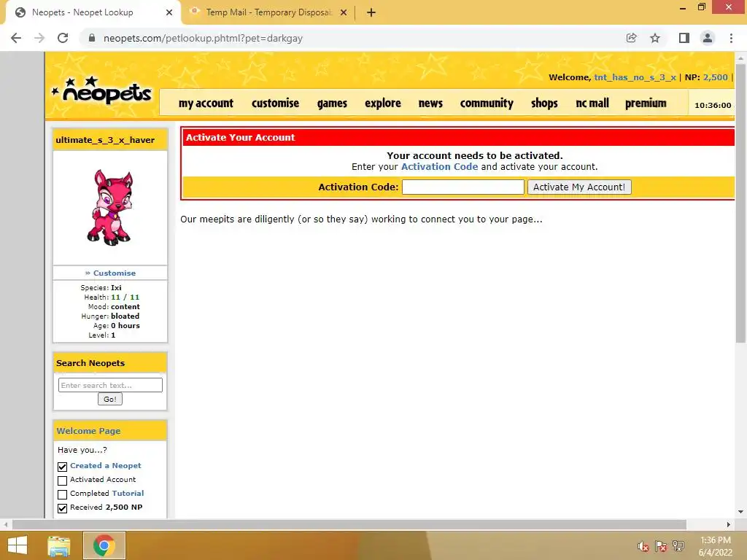Click the scroll down arrow

(x=740, y=513)
